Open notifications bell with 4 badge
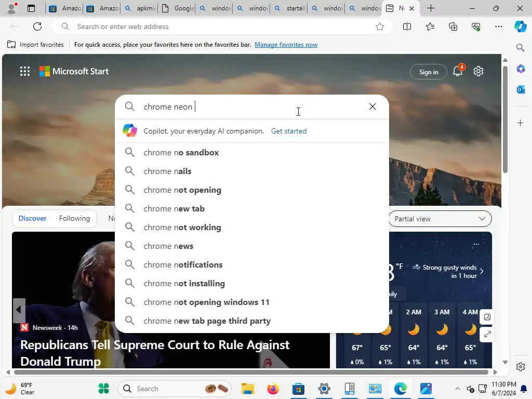 tap(458, 71)
